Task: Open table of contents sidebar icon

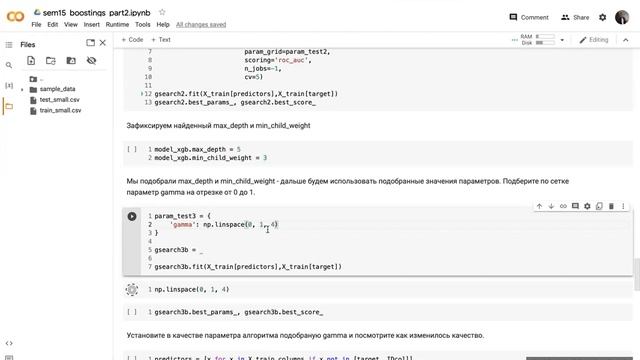Action: pos(9,44)
